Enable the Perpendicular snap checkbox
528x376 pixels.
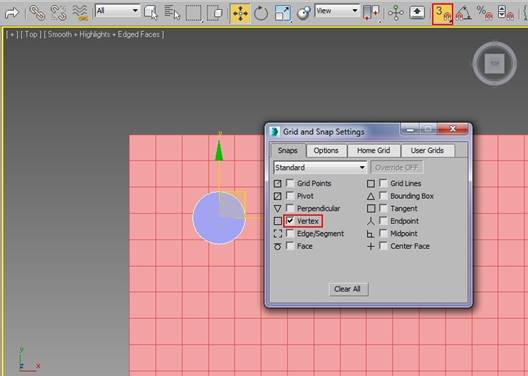coord(290,208)
